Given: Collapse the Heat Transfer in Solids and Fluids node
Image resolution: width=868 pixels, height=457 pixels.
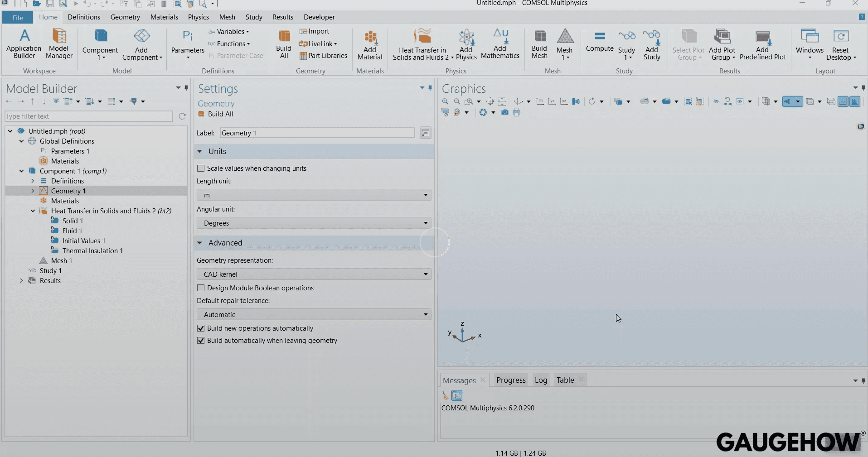Looking at the screenshot, I should pyautogui.click(x=32, y=211).
